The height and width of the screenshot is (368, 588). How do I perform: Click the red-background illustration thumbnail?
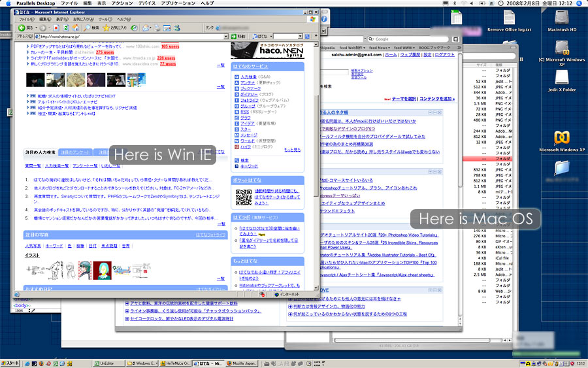(102, 271)
